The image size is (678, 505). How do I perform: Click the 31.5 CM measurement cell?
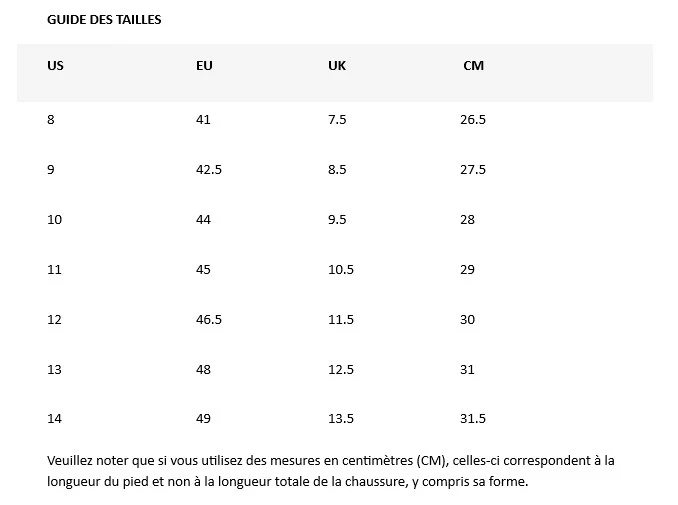(x=473, y=419)
